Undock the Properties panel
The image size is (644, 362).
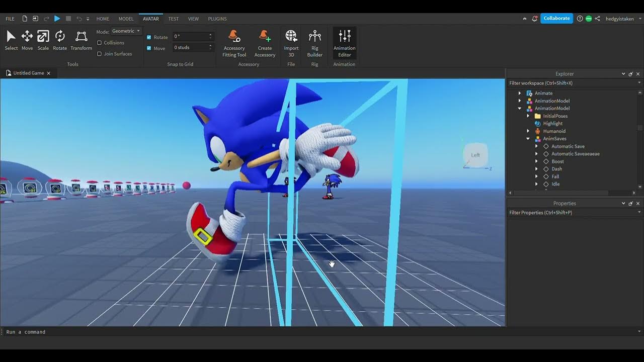click(631, 204)
